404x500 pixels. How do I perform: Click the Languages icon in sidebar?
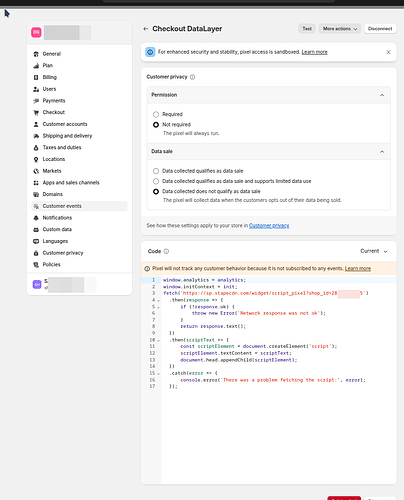coord(36,241)
